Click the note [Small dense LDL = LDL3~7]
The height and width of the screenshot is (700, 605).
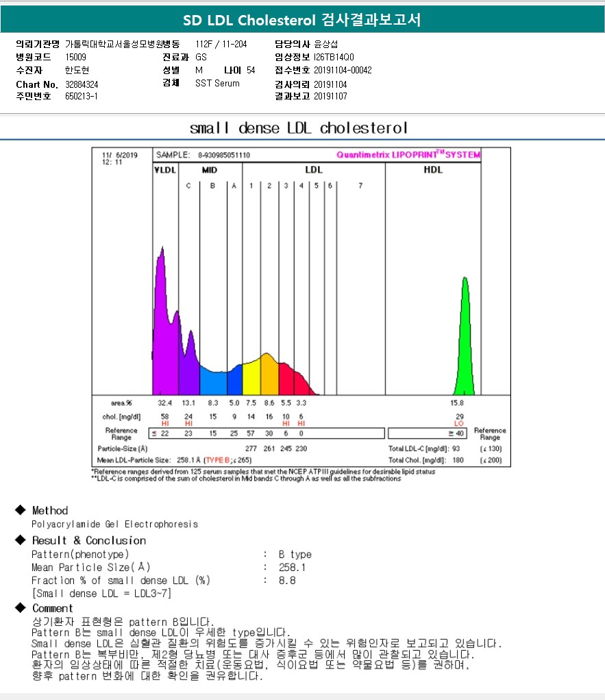(101, 593)
